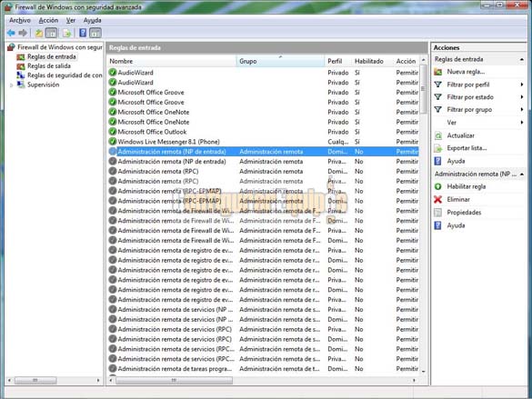This screenshot has width=532, height=399.
Task: Click Habilitar regla in the Acciones pane
Action: tap(467, 186)
